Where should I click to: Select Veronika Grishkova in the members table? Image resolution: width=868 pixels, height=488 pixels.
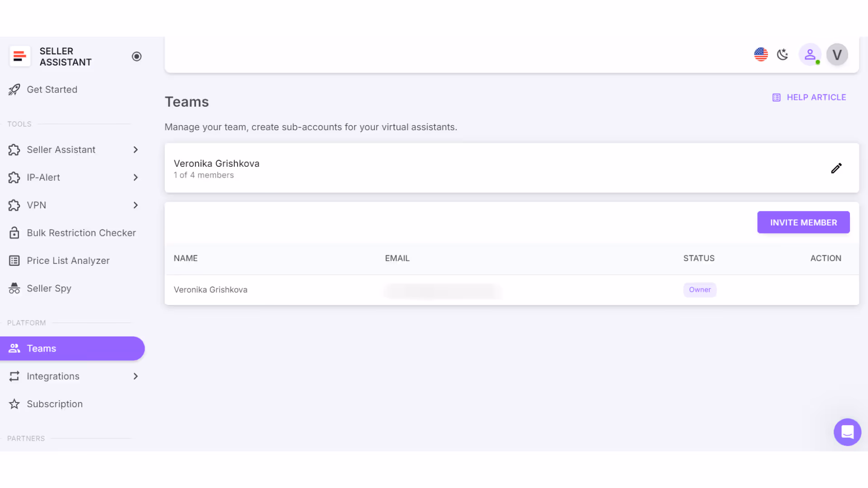tap(211, 290)
